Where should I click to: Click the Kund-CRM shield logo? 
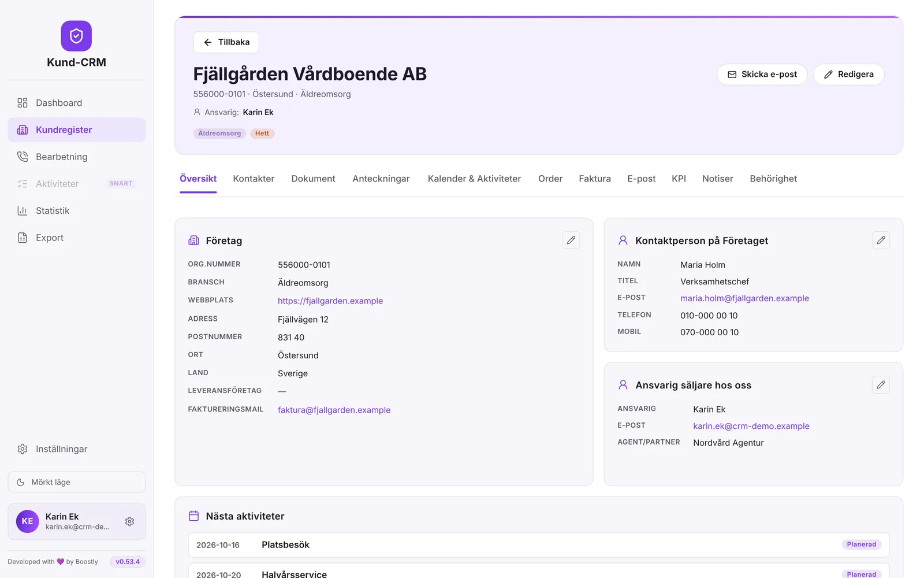coord(76,36)
